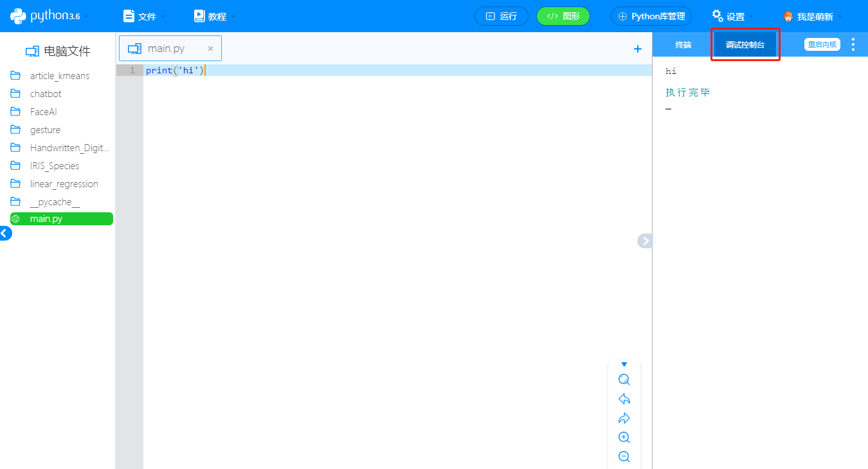Switch to 图形 mode

pyautogui.click(x=563, y=16)
